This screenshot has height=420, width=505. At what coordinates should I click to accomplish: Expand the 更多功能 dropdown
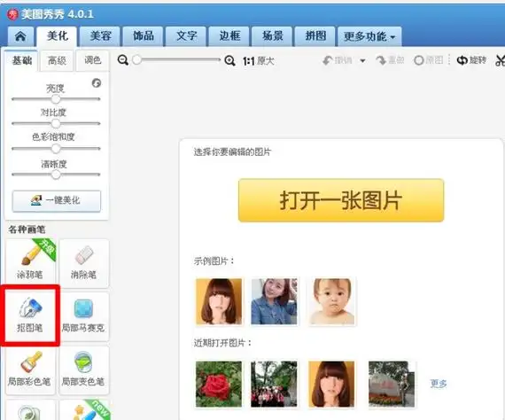pyautogui.click(x=369, y=36)
